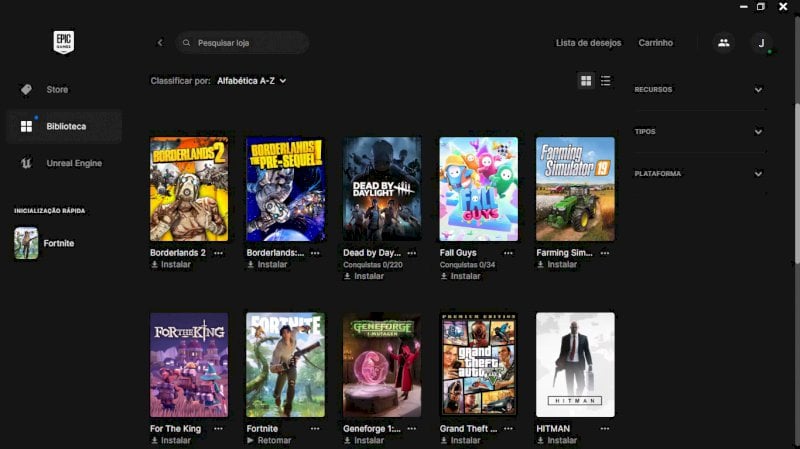Focus the Pesquisar loja search field
The width and height of the screenshot is (800, 449).
point(242,43)
